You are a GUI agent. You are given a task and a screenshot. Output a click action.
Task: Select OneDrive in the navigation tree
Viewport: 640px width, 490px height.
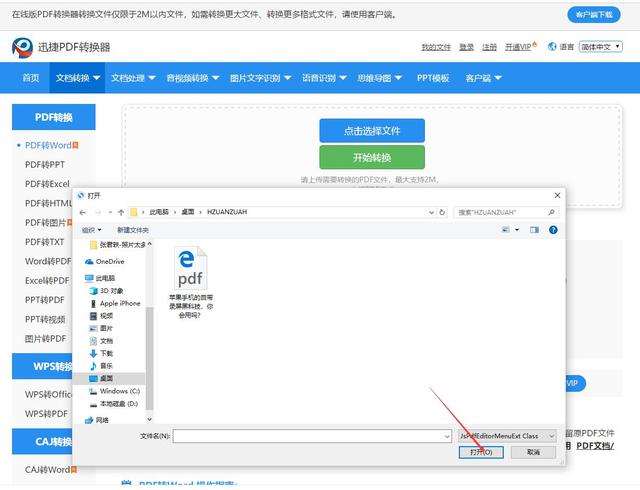[x=104, y=261]
